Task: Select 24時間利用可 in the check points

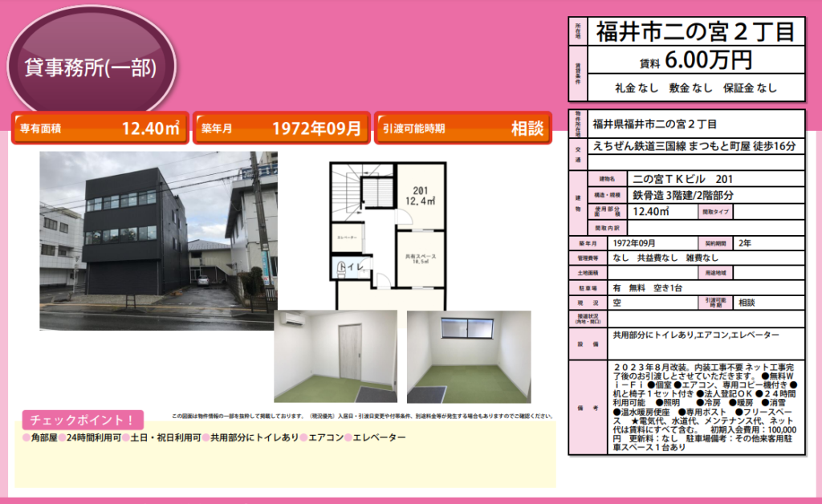Action: (94, 437)
